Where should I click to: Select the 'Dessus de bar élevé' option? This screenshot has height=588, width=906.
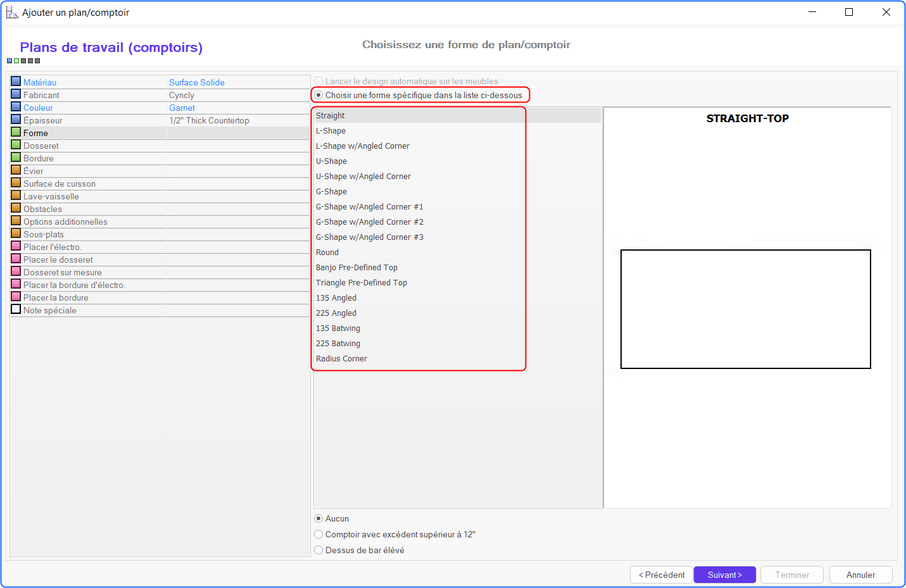tap(318, 550)
